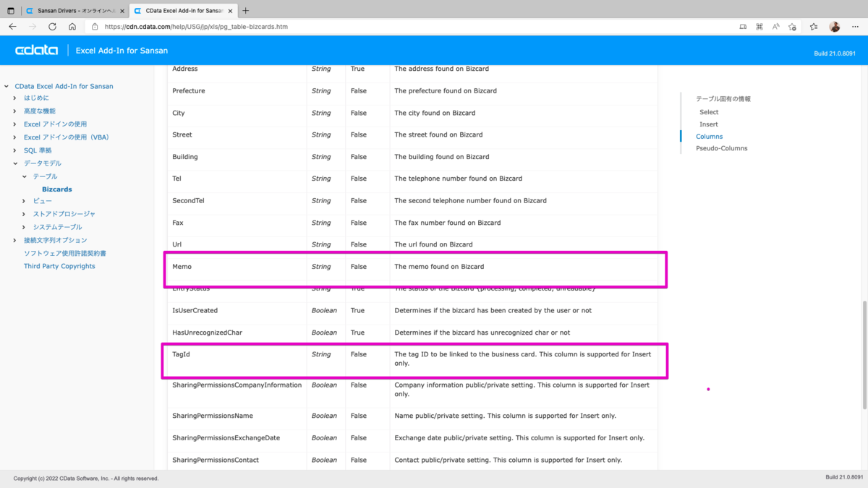Expand the ビュー tree node

pos(24,201)
